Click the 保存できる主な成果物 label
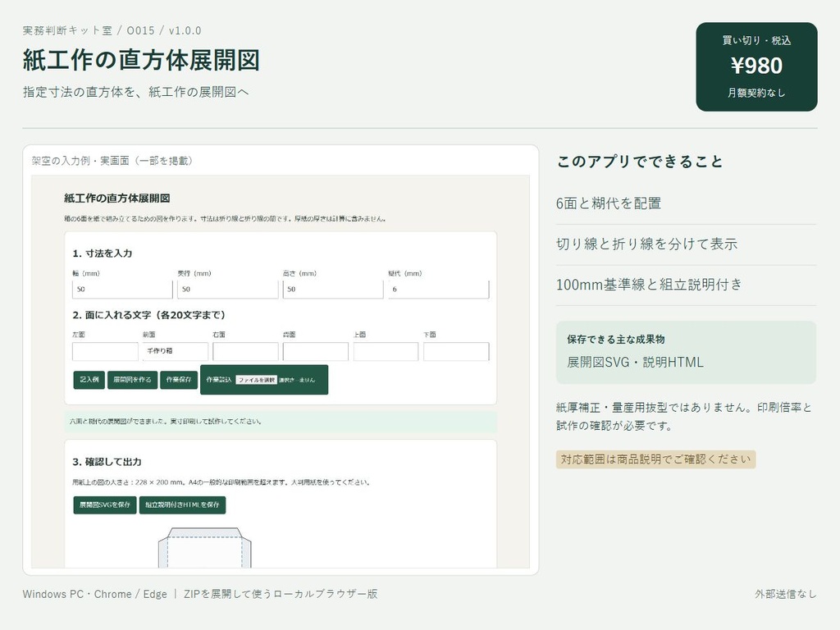The width and height of the screenshot is (840, 630). (615, 339)
